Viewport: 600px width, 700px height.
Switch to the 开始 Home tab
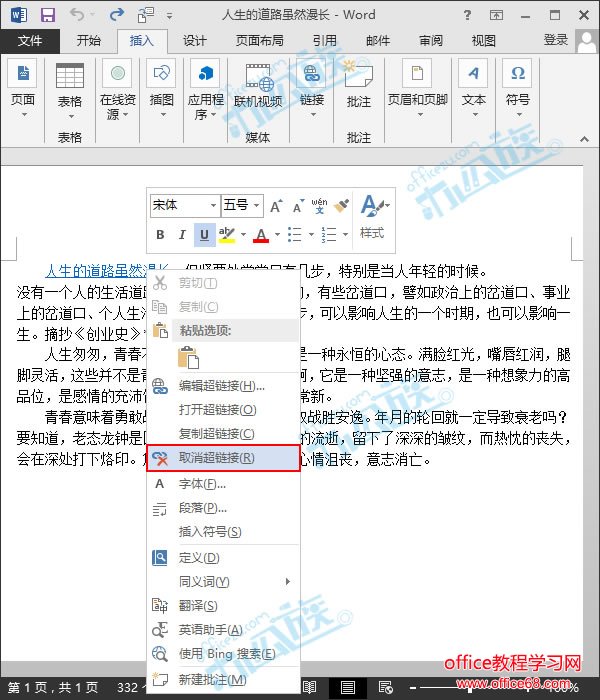(88, 41)
